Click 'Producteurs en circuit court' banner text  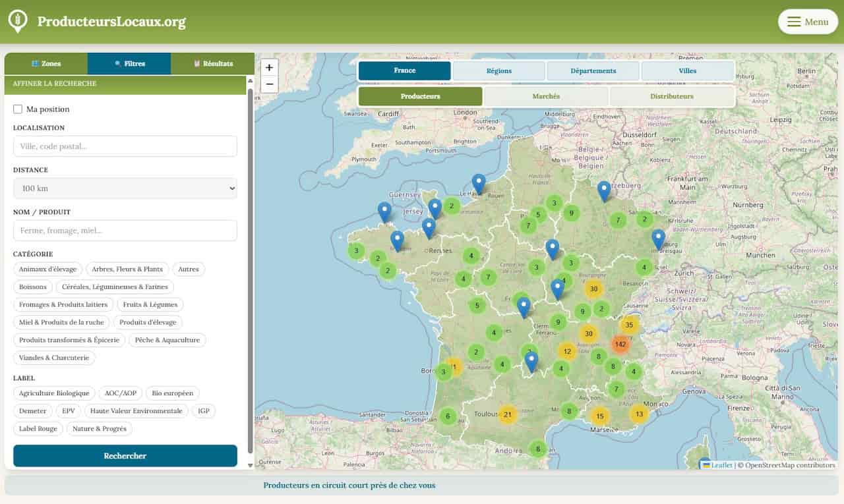(349, 486)
